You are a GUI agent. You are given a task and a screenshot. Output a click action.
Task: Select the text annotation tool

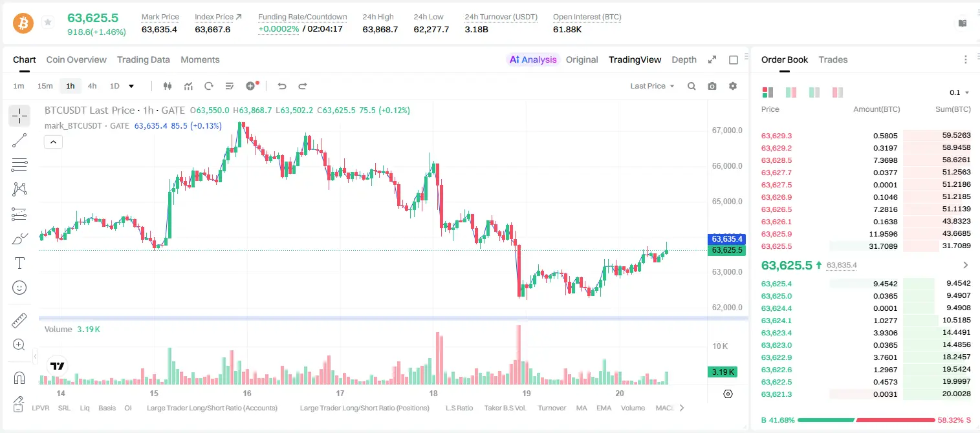19,263
